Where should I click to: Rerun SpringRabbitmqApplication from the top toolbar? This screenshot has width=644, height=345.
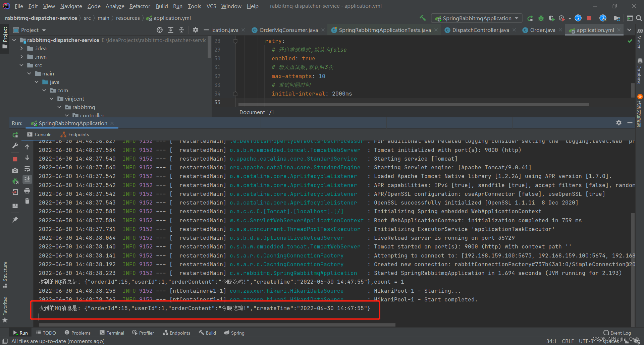click(x=530, y=18)
